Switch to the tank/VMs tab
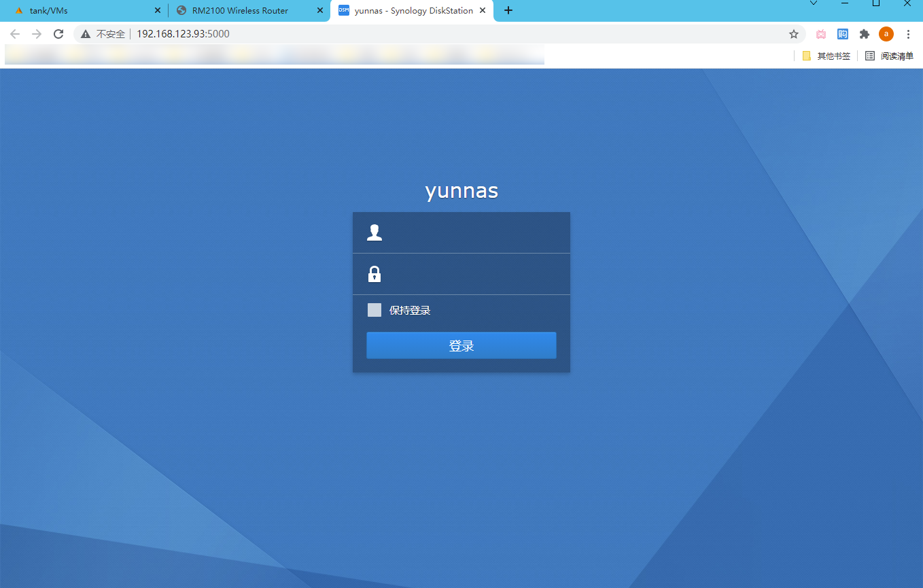 (x=84, y=11)
